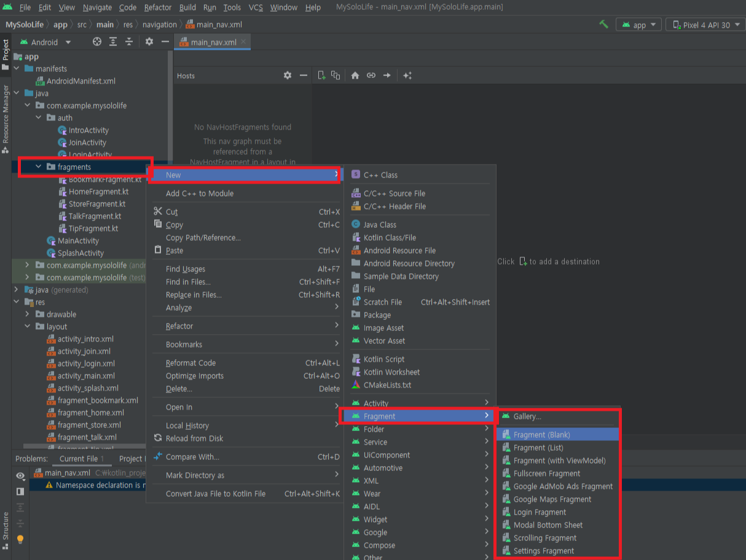The height and width of the screenshot is (560, 746).
Task: Click the build hammer icon
Action: point(604,25)
